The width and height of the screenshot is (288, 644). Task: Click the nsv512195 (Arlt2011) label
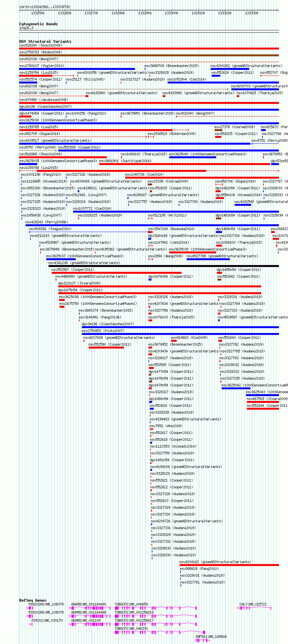[167, 215]
